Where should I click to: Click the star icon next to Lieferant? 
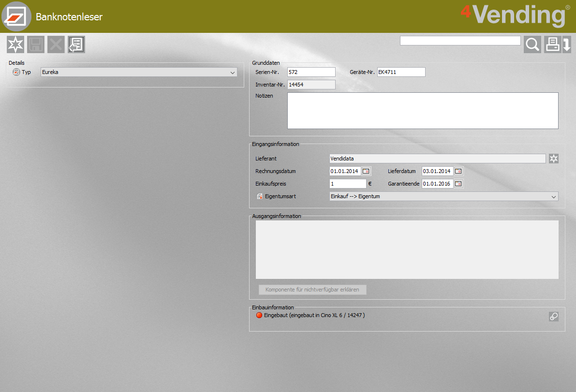[x=554, y=159]
